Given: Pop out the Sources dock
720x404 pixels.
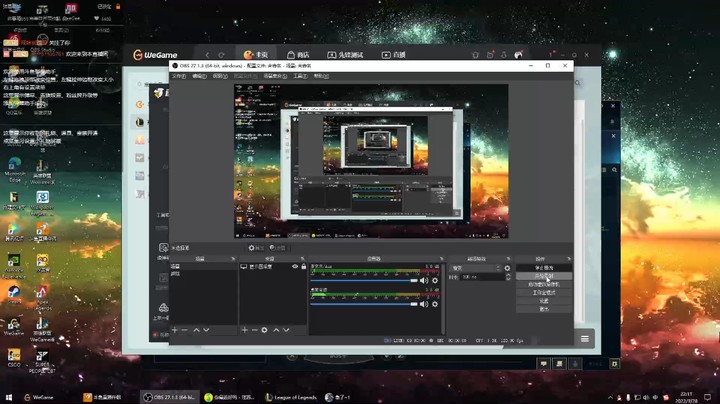Looking at the screenshot, I should click(303, 259).
